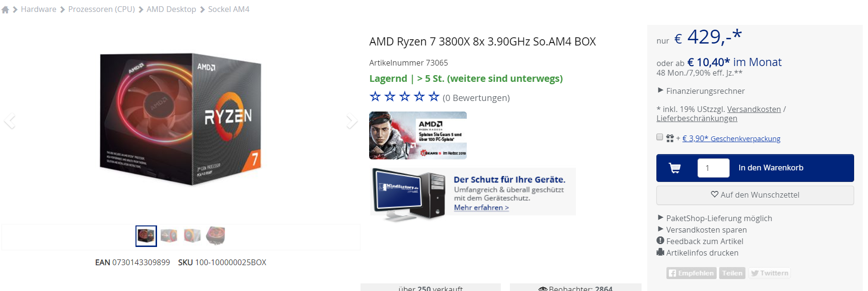Click Artikelnummer 73065 text
The image size is (868, 291).
(408, 63)
